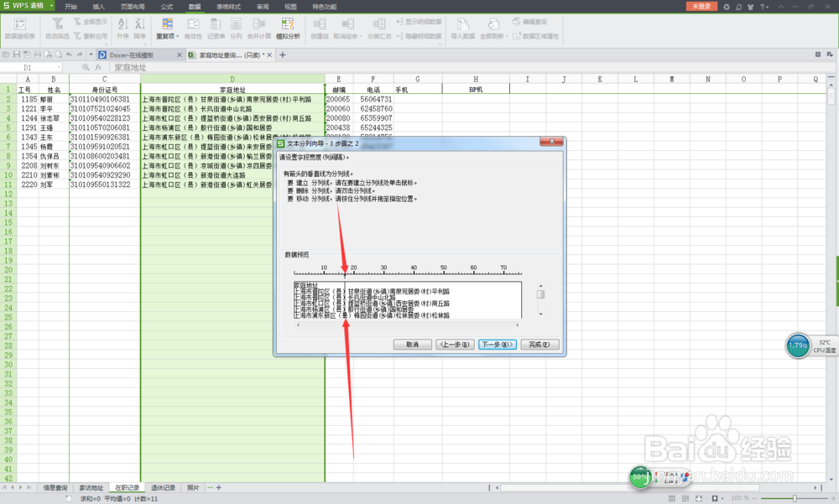839x504 pixels.
Task: Click the 分列 text-to-columns ribbon button
Action: pyautogui.click(x=236, y=29)
